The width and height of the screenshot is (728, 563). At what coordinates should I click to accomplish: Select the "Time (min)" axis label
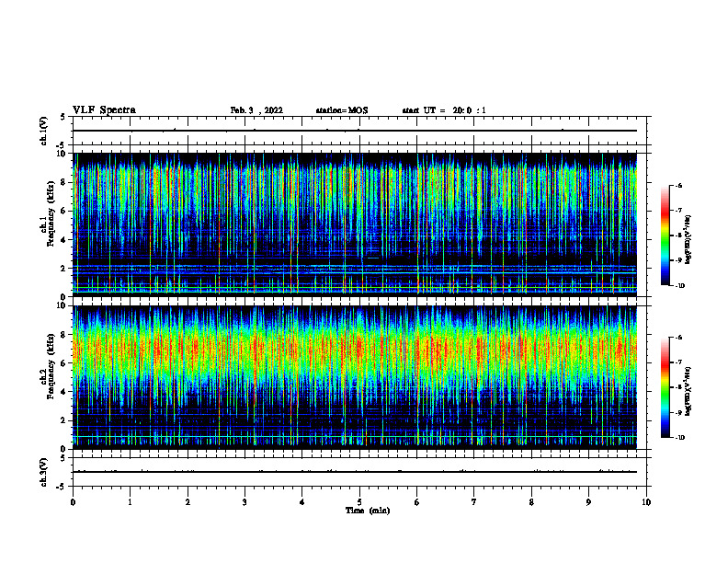click(368, 511)
